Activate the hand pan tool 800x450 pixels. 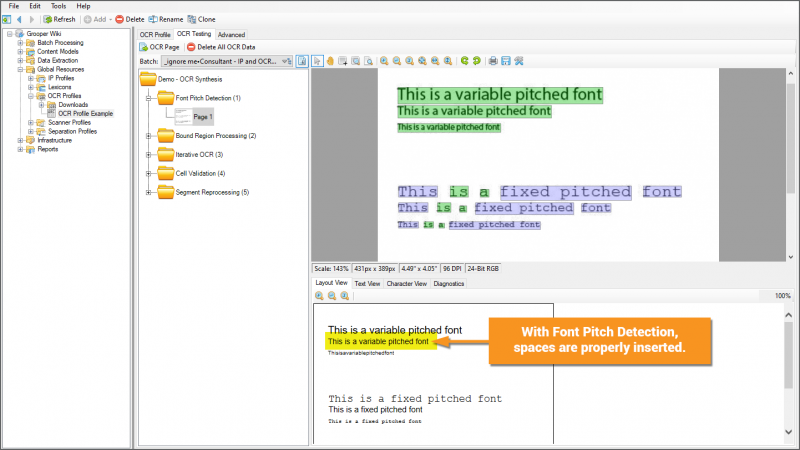(330, 61)
